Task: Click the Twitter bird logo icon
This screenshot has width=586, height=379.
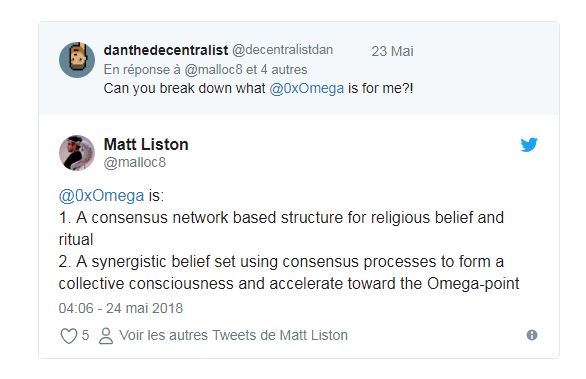Action: 529,144
